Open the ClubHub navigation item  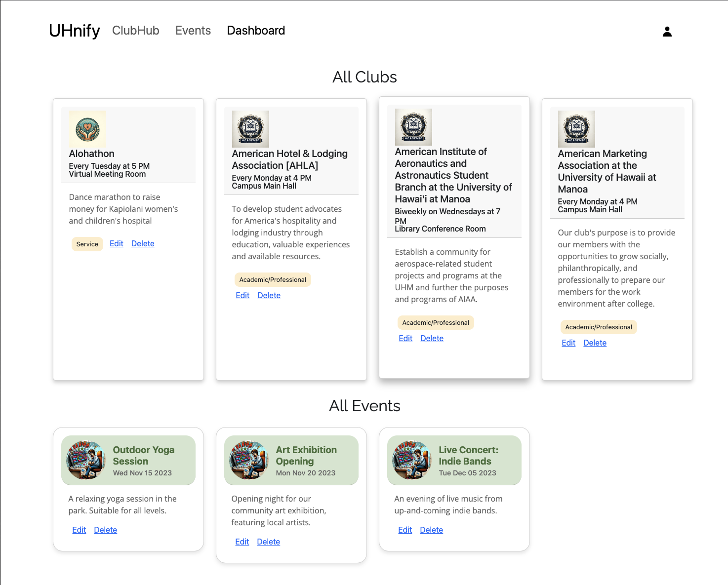coord(135,31)
